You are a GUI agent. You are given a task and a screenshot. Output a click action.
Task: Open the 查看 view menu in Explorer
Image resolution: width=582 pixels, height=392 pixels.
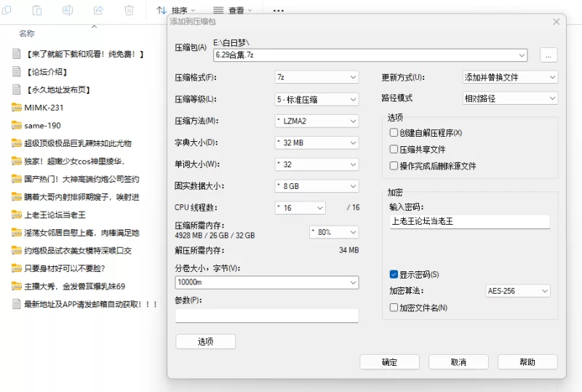tap(233, 10)
